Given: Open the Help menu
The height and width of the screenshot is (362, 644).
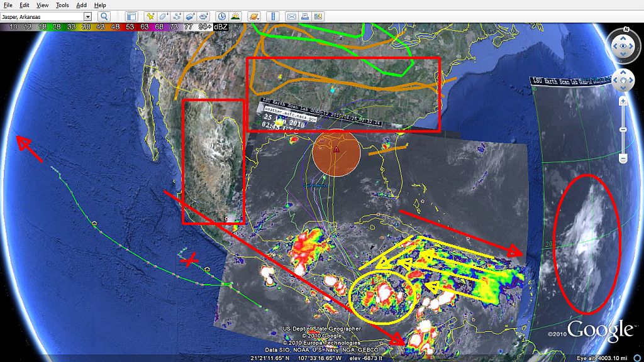Looking at the screenshot, I should click(100, 5).
